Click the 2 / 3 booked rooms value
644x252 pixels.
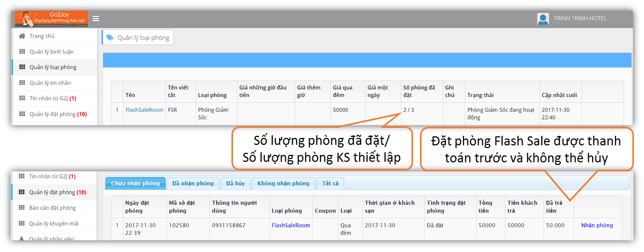[x=409, y=110]
